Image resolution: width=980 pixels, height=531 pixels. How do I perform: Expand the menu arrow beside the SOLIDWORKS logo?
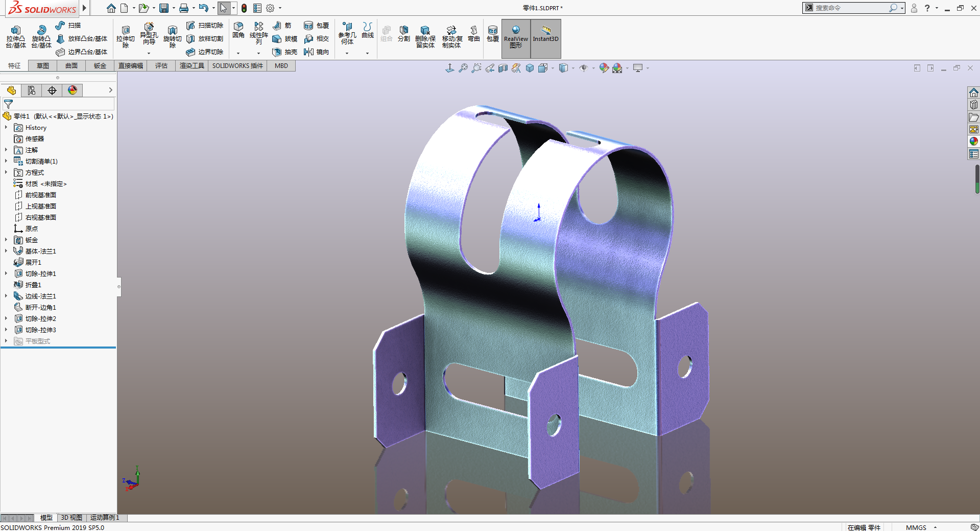click(x=84, y=8)
